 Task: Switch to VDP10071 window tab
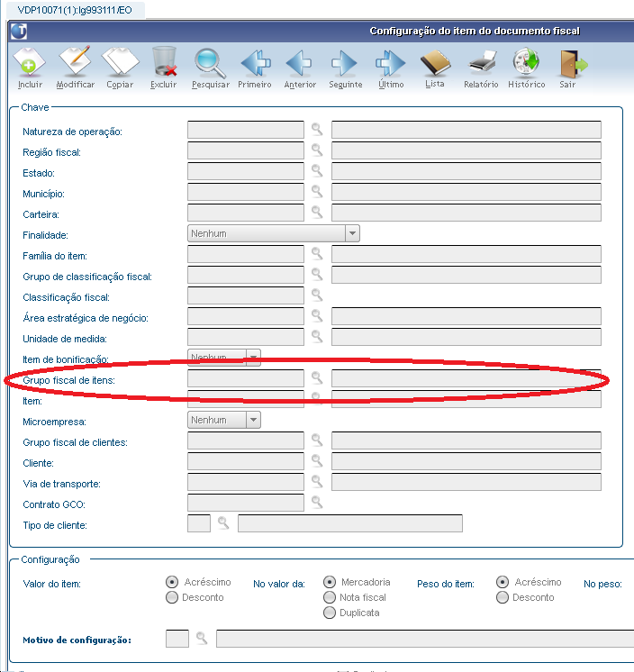coord(75,10)
